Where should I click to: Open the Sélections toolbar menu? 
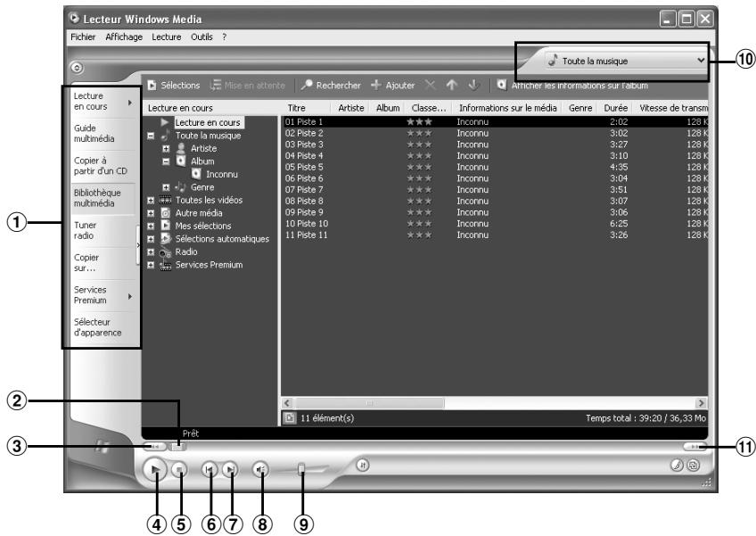(x=174, y=86)
